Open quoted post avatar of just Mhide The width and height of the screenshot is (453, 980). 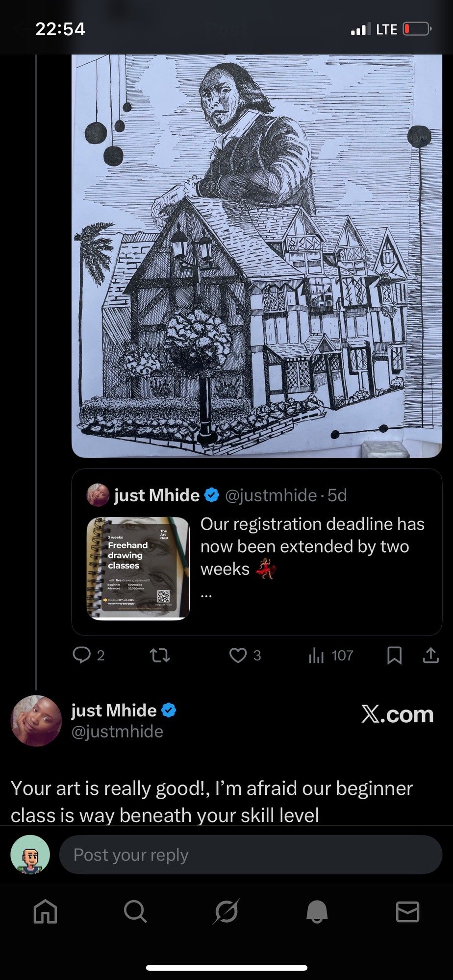(98, 495)
